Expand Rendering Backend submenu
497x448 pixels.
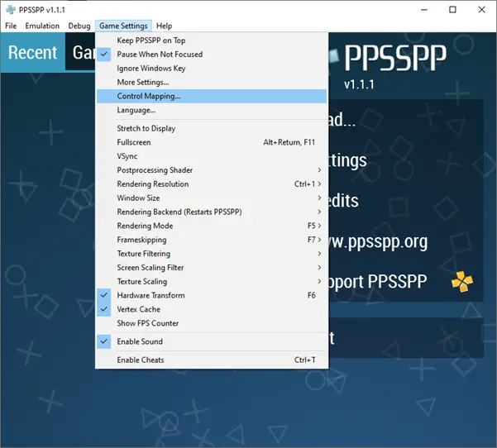tap(212, 212)
